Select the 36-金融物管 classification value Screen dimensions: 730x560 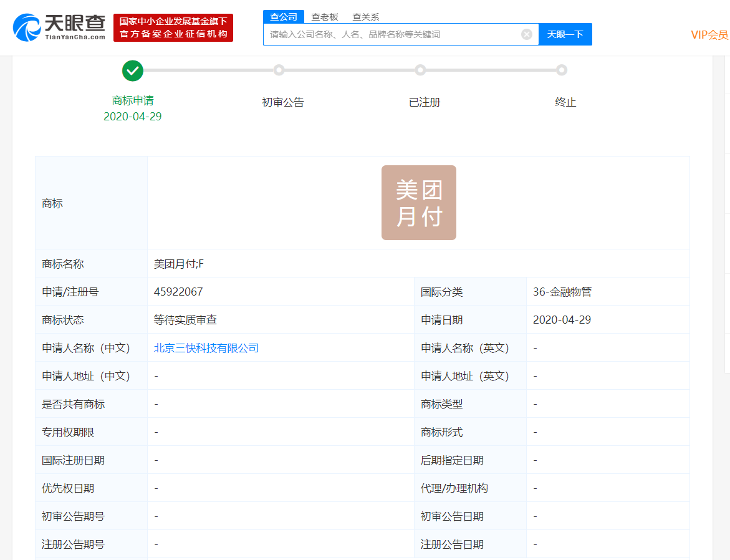point(562,292)
